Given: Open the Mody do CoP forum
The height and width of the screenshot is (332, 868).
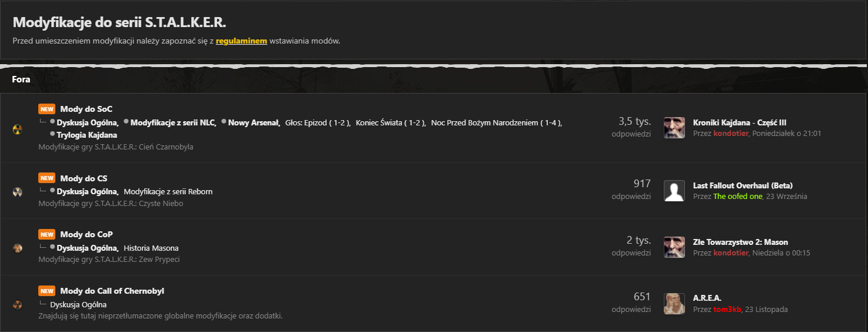Looking at the screenshot, I should (x=87, y=234).
